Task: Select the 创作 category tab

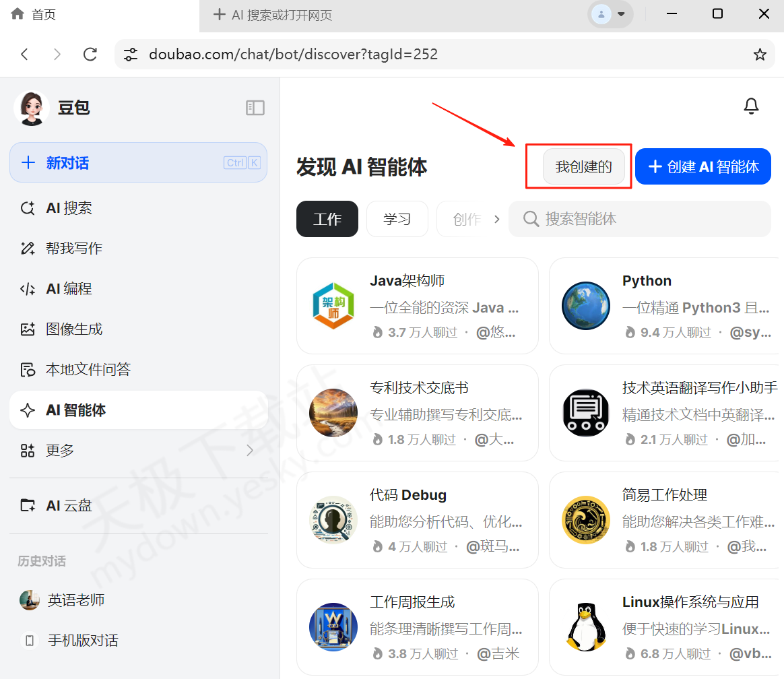Action: (x=463, y=219)
